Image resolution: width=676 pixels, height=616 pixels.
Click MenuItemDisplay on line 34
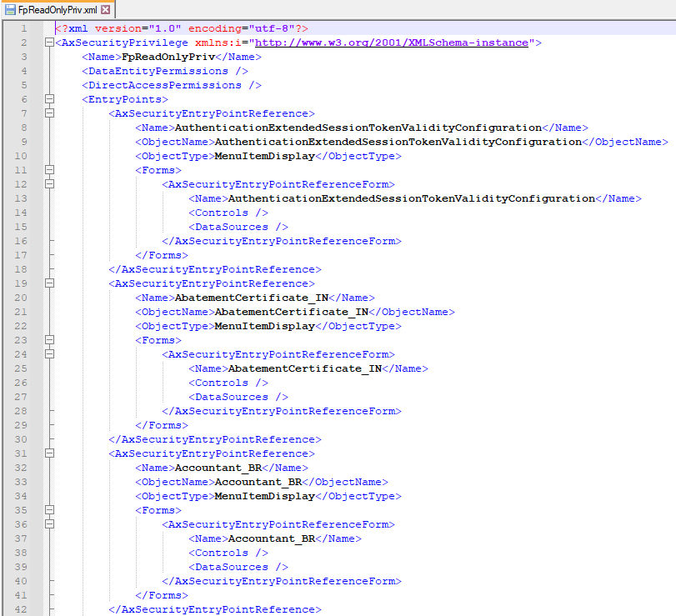click(x=265, y=496)
